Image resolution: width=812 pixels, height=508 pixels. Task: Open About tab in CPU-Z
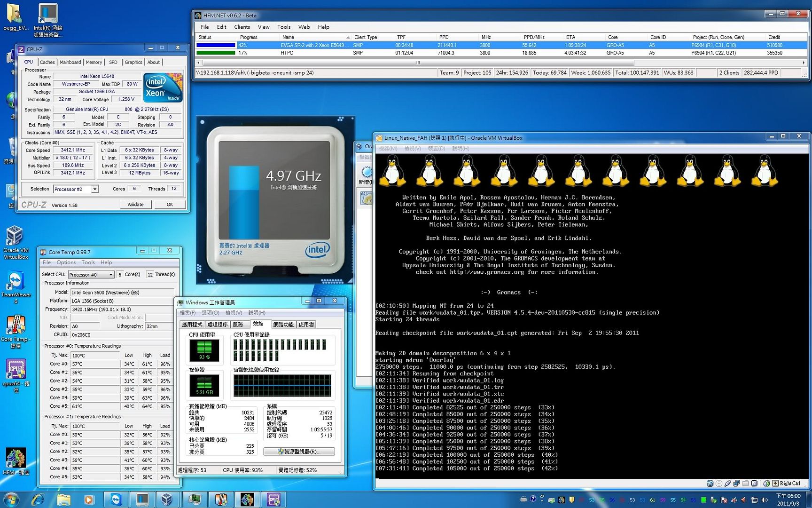154,62
